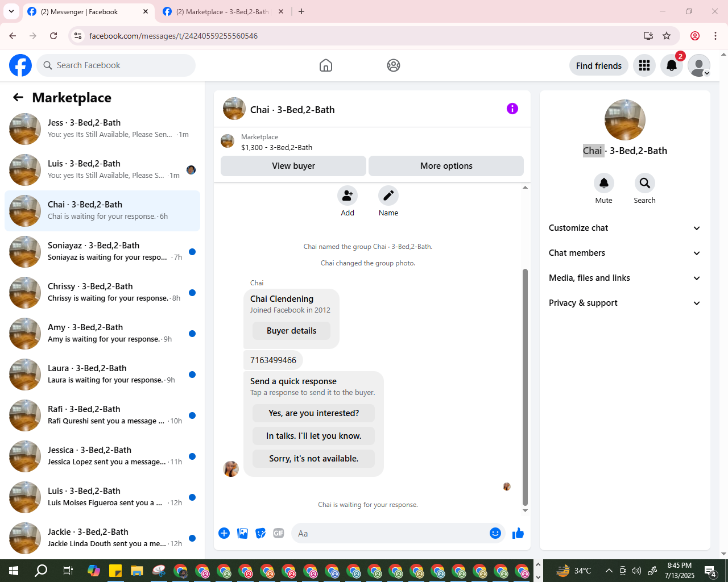Open the listing photo in right panel

tap(625, 120)
